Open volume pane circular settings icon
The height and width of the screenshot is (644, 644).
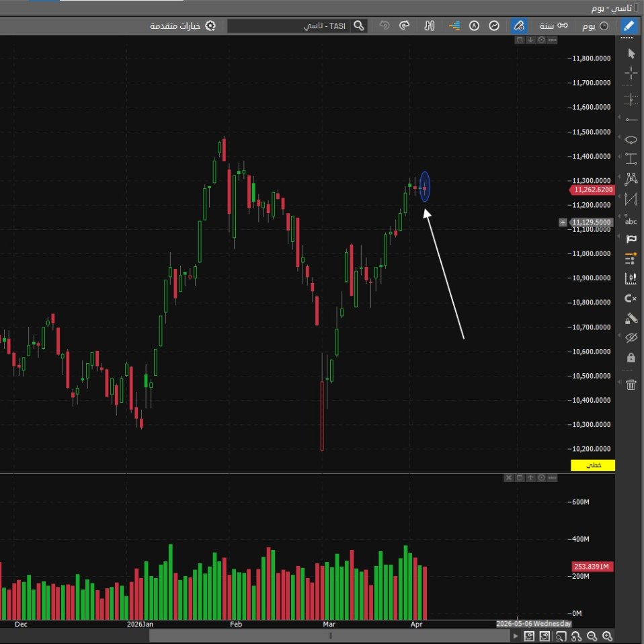[542, 478]
